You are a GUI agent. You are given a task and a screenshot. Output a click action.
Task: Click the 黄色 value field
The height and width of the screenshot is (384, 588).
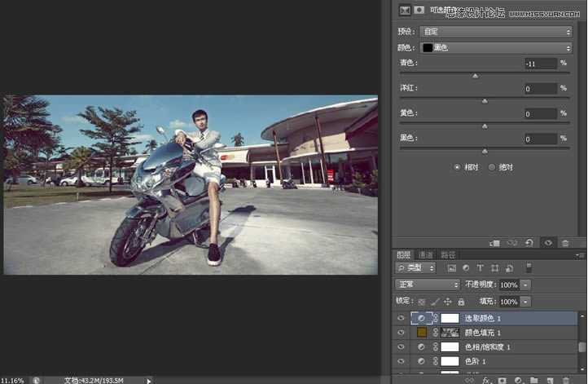541,114
